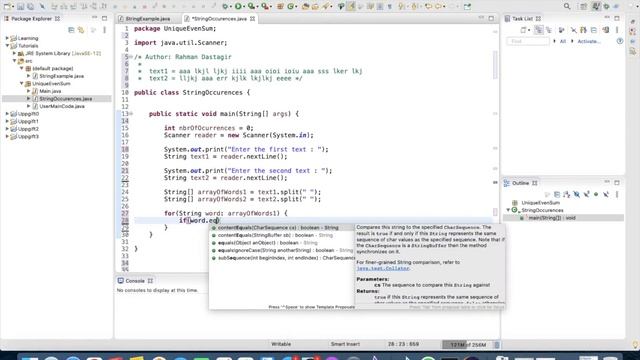Viewport: 640px width, 360px height.
Task: Toggle Hide Fields in Outline toolbar
Action: 576,194
